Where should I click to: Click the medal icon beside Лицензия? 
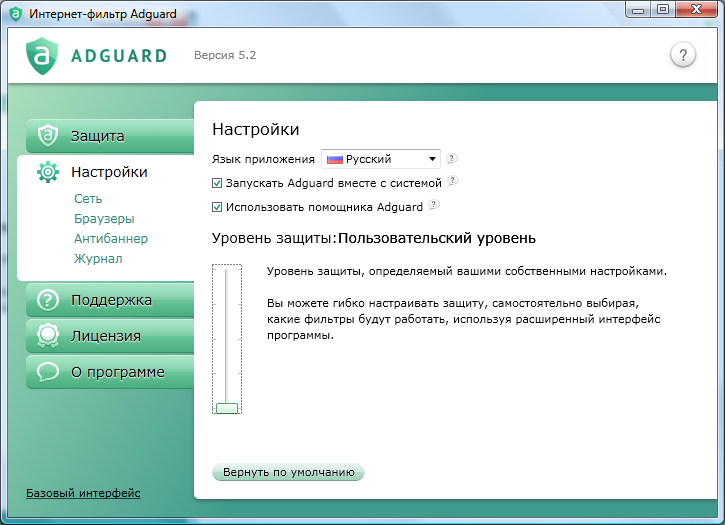(x=48, y=336)
